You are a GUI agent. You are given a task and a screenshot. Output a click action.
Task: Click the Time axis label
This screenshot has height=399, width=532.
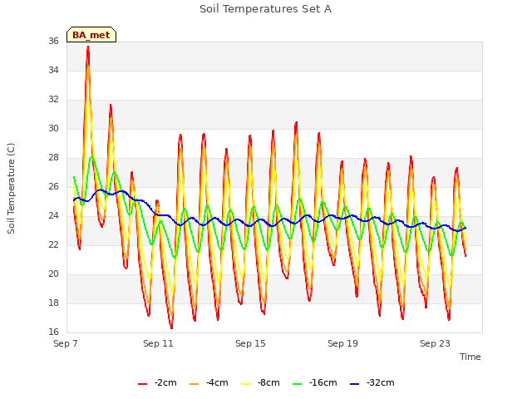pos(470,357)
